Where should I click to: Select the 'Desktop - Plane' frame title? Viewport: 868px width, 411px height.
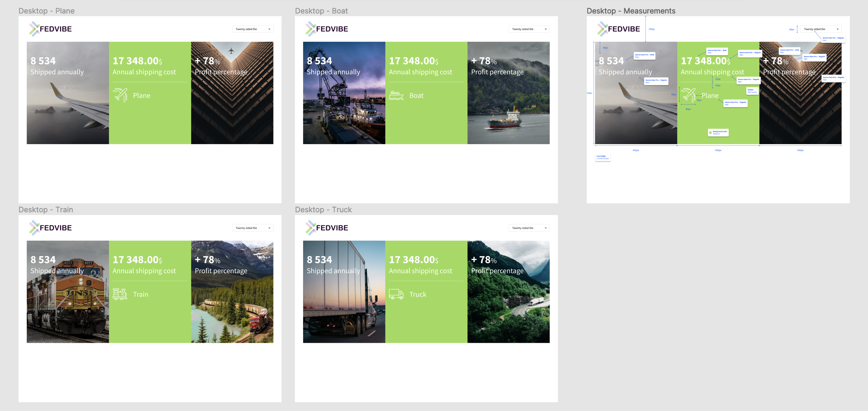tap(47, 11)
